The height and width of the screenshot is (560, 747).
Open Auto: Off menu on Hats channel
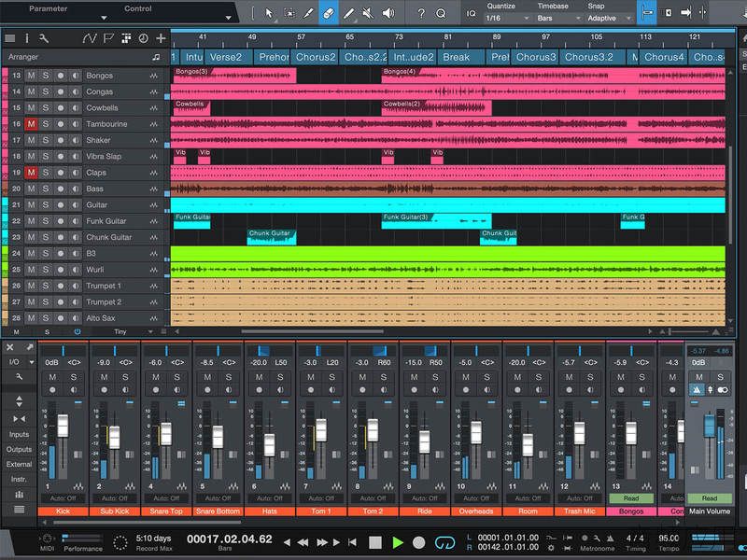[x=270, y=498]
